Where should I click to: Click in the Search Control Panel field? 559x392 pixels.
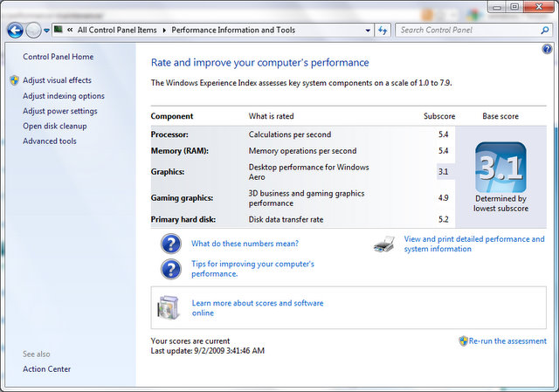[x=467, y=31]
